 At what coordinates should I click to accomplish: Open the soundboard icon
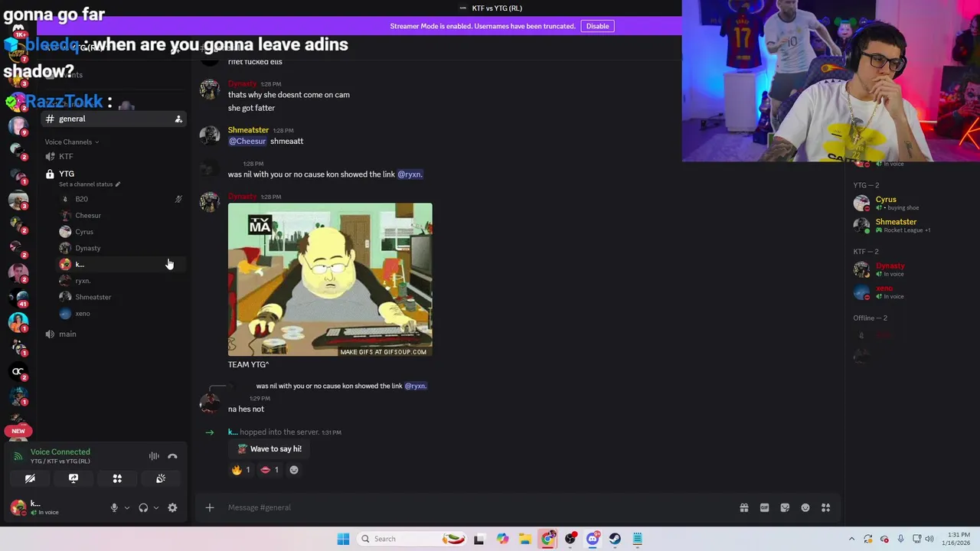coord(161,478)
